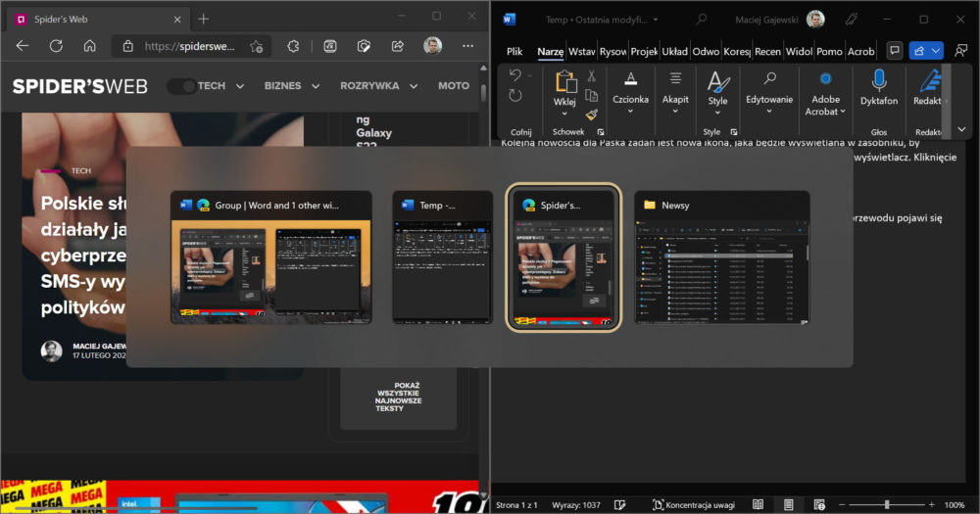This screenshot has width=980, height=514.
Task: Adjust the Word zoom slider
Action: pyautogui.click(x=886, y=504)
